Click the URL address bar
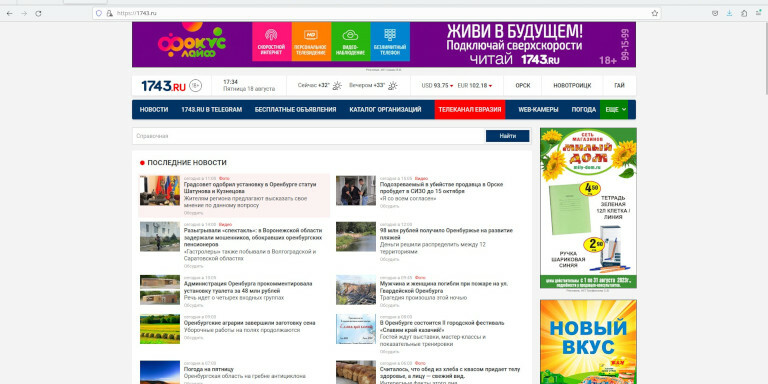The image size is (768, 384). (377, 13)
